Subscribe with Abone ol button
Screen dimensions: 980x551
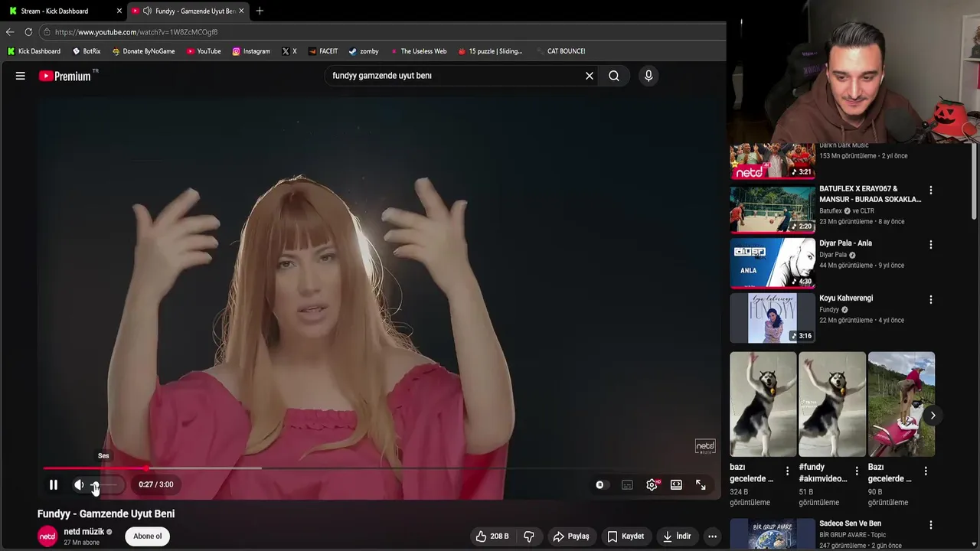point(148,536)
